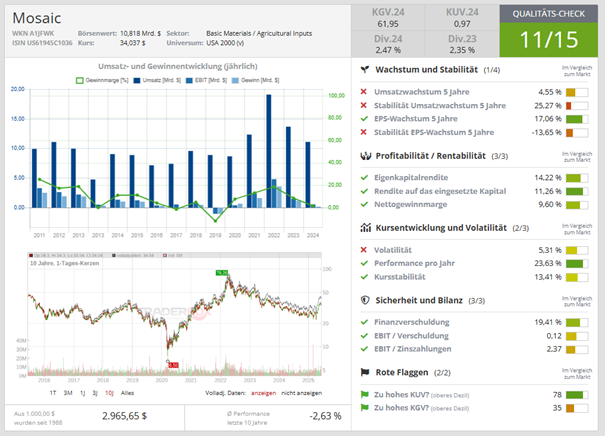Select 'anzeigen' for Volladj. Daten

click(264, 393)
